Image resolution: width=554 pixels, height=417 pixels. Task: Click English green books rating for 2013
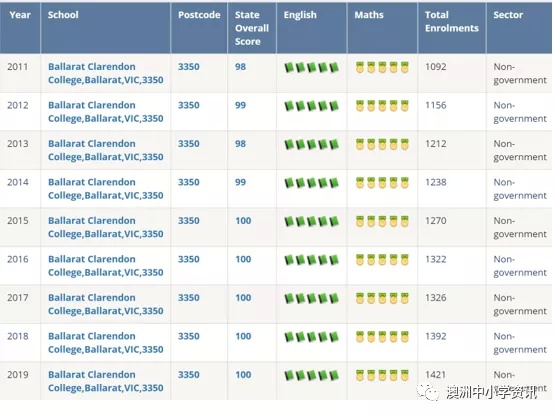point(312,144)
